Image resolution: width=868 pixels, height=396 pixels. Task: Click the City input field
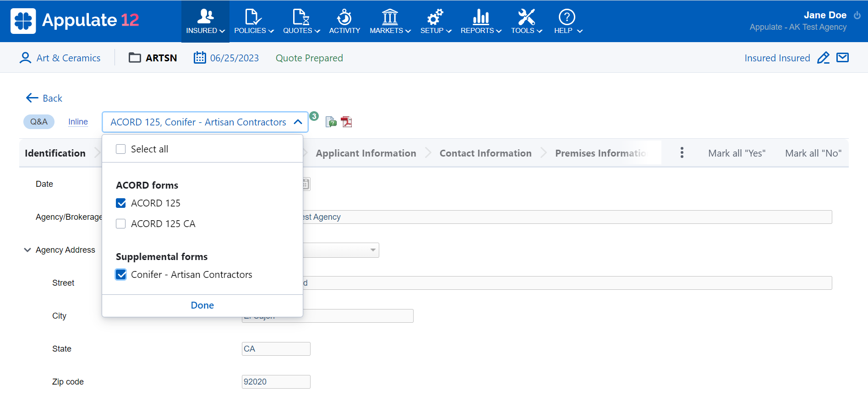(328, 316)
